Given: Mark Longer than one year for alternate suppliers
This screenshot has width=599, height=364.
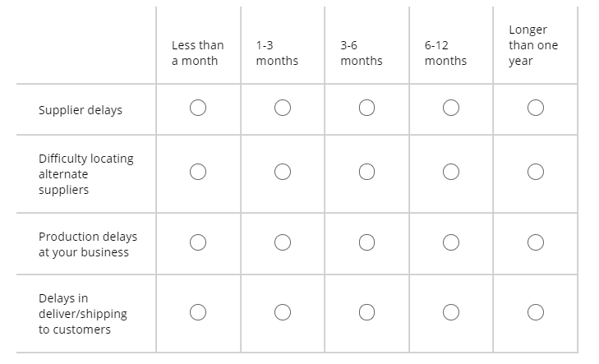Looking at the screenshot, I should pyautogui.click(x=535, y=172).
